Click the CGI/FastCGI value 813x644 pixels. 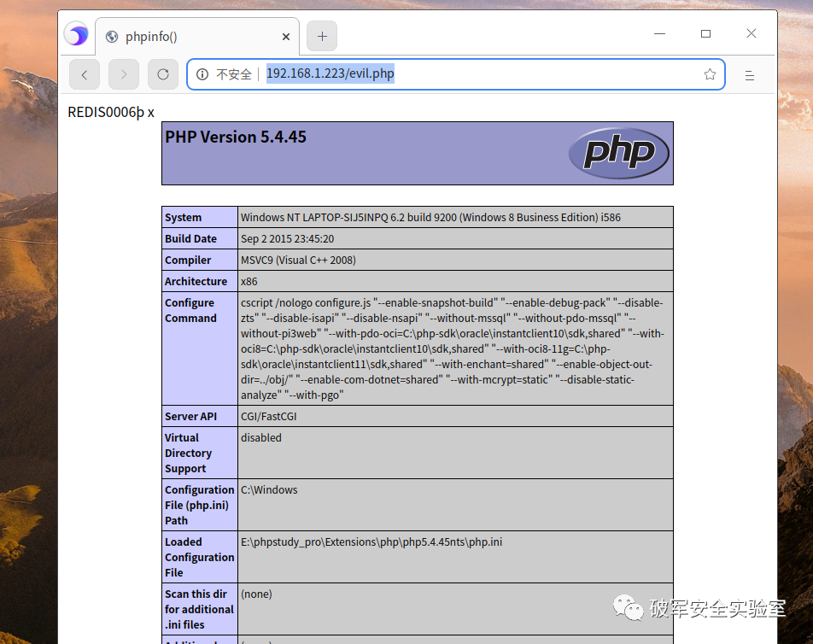tap(268, 416)
